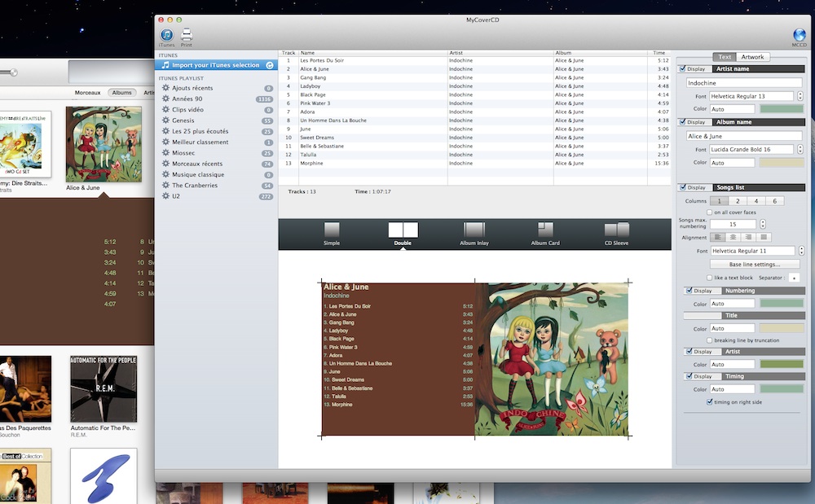Open the Timing Color Auto field
The height and width of the screenshot is (504, 815).
(732, 389)
